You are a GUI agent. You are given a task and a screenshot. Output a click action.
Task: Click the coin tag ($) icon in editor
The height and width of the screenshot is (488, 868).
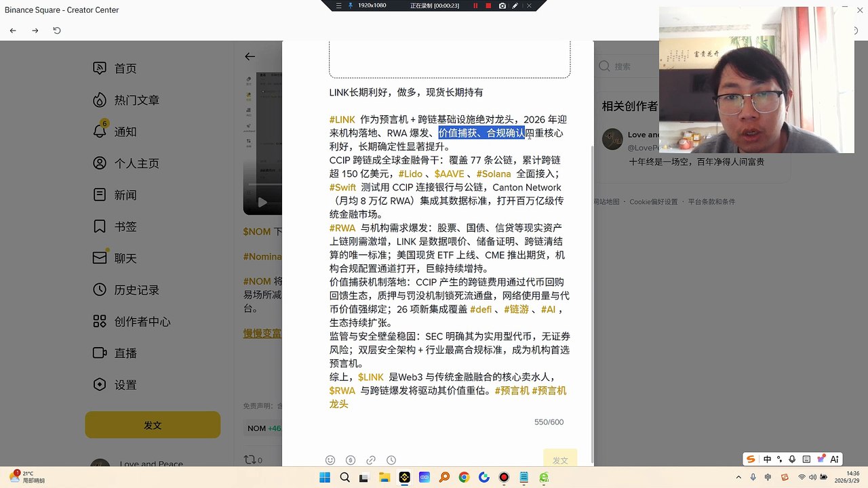pos(351,460)
